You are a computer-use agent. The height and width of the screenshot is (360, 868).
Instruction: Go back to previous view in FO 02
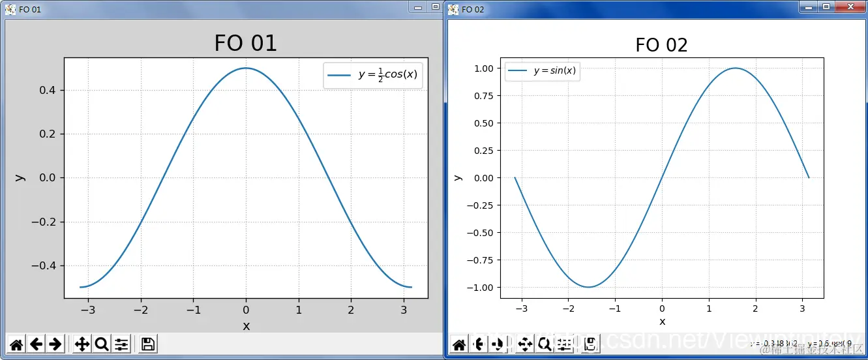[479, 344]
